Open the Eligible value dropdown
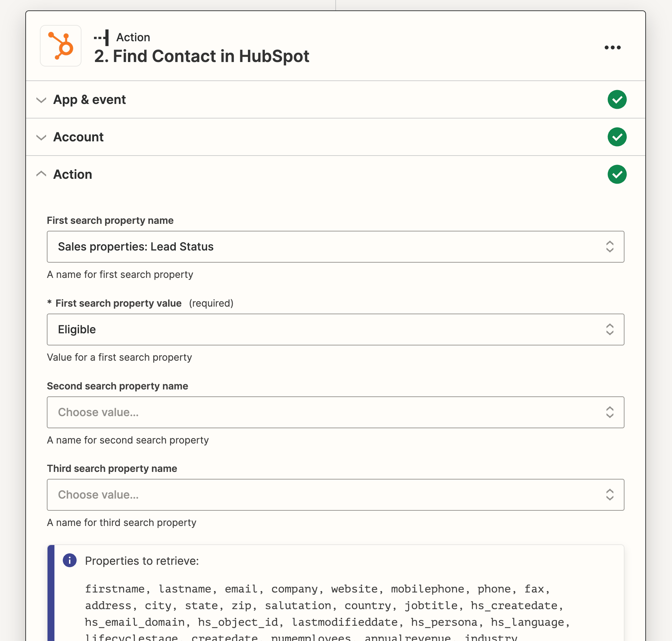 click(335, 330)
